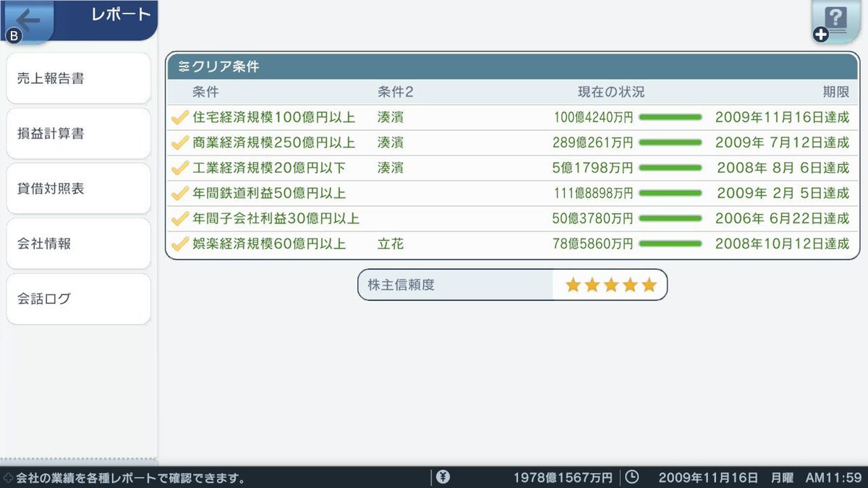Screen dimensions: 868x488
Task: Open the help manual icon
Action: pos(835,22)
